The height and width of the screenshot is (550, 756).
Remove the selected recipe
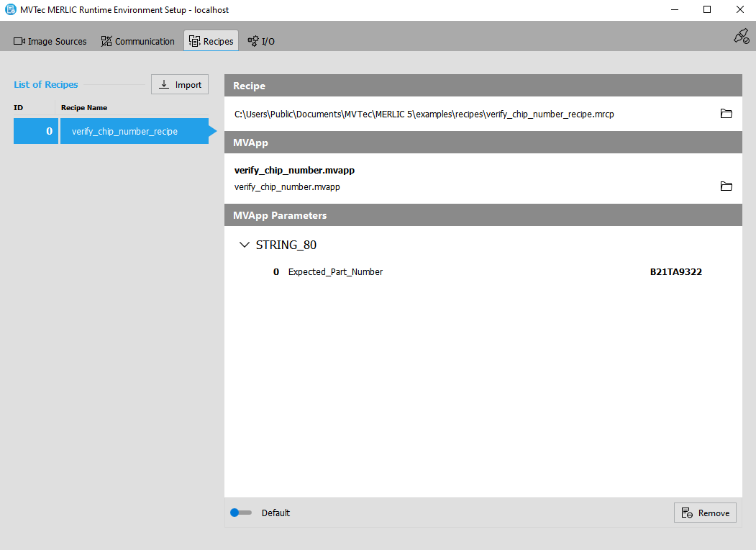coord(705,513)
